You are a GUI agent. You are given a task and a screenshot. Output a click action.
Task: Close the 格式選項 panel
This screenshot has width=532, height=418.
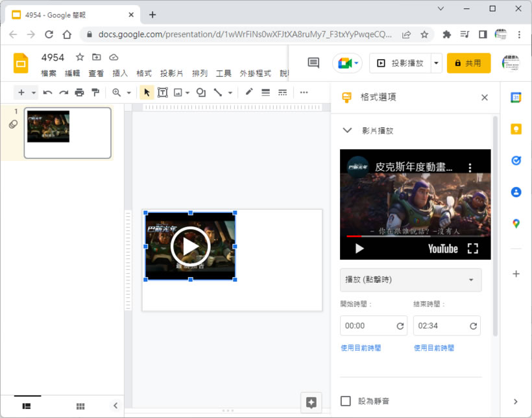coord(485,98)
